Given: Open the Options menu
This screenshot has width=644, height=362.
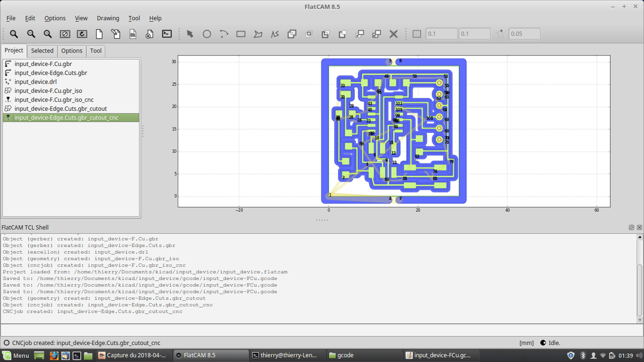Looking at the screenshot, I should point(55,18).
